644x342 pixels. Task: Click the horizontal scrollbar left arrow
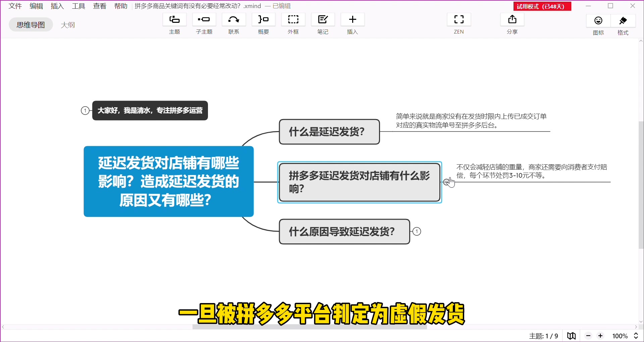click(3, 327)
